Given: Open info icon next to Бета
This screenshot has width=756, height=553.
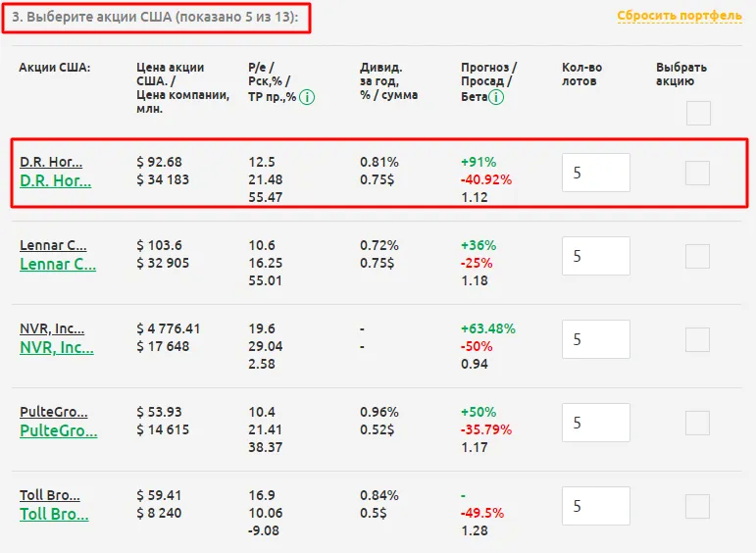Looking at the screenshot, I should [x=496, y=97].
